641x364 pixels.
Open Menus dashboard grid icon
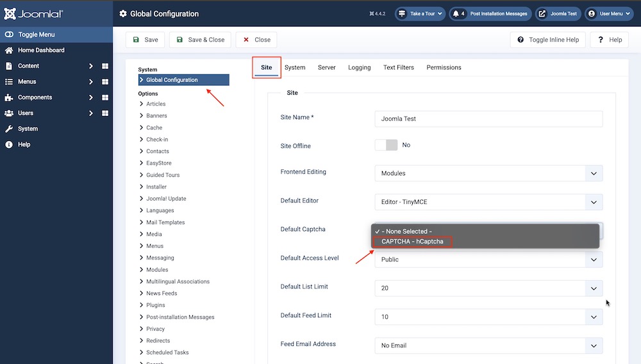click(x=105, y=82)
